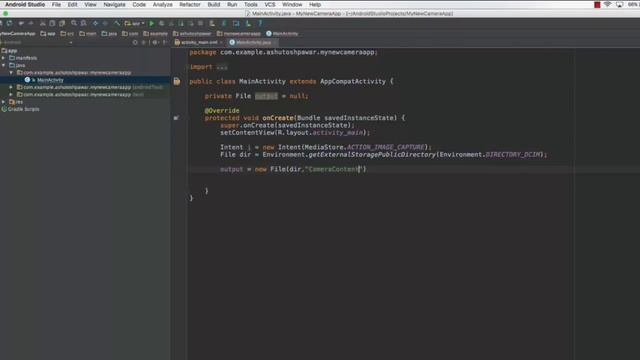640x360 pixels.
Task: Click the Debug app bug icon
Action: click(162, 23)
